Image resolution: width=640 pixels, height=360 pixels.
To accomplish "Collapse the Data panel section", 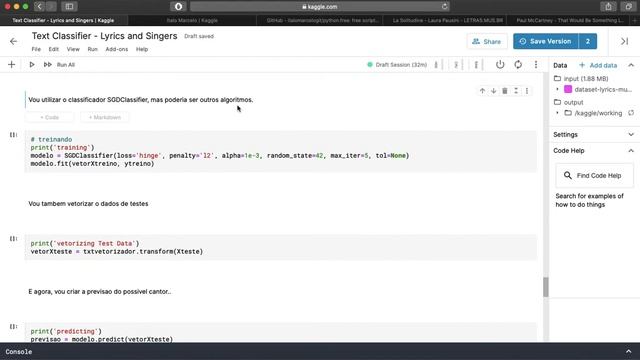I will (x=631, y=65).
